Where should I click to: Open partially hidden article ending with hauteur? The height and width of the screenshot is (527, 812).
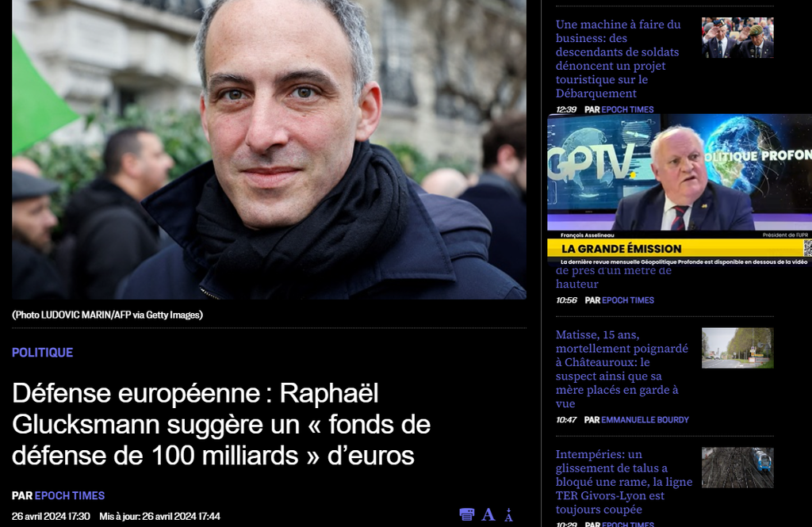(613, 277)
